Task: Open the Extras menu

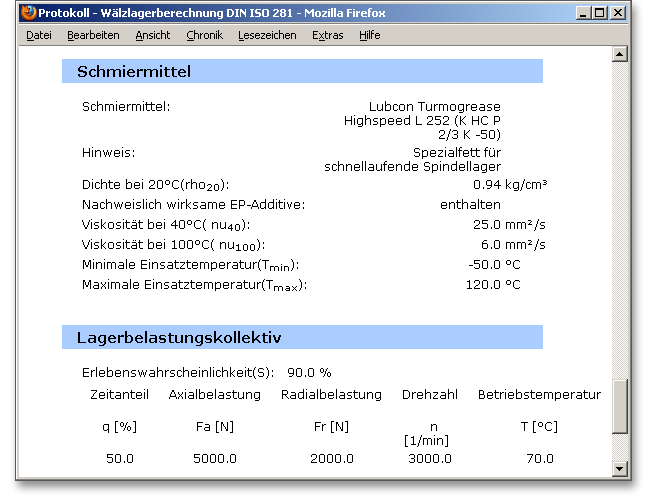Action: (x=327, y=35)
